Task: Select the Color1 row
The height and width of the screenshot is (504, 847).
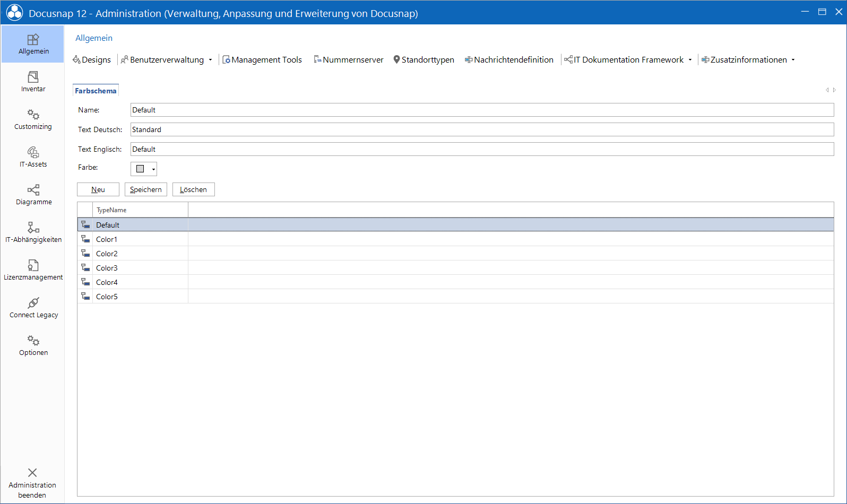Action: 455,239
